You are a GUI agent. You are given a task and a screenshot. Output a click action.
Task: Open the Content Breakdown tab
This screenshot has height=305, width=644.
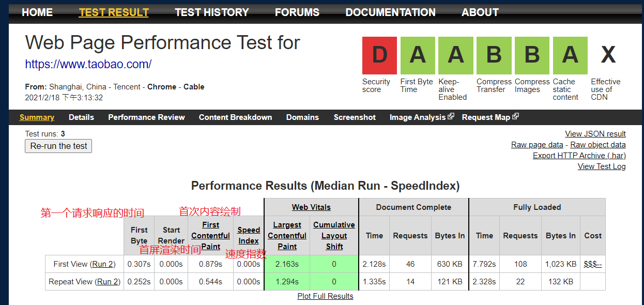pyautogui.click(x=235, y=117)
